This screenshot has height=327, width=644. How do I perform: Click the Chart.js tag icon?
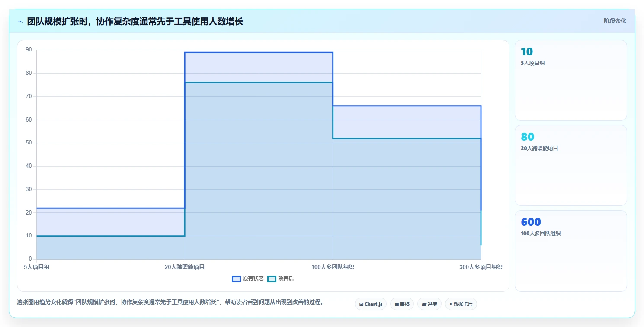pos(361,305)
